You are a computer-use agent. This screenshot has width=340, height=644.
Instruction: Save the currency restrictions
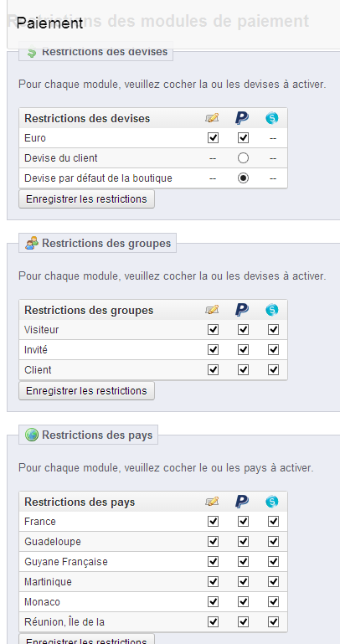point(86,199)
